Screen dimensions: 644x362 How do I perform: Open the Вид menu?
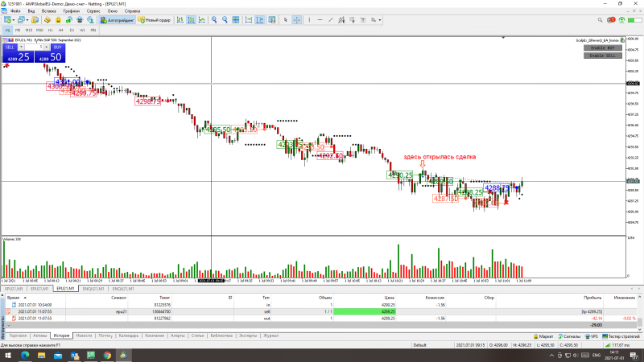click(x=31, y=11)
